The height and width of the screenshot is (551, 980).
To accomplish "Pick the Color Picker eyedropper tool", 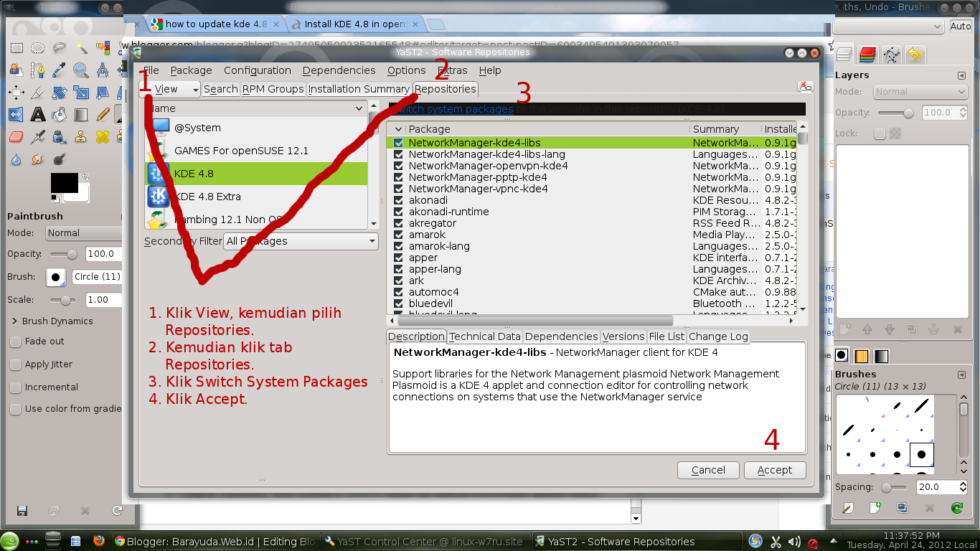I will (x=60, y=70).
